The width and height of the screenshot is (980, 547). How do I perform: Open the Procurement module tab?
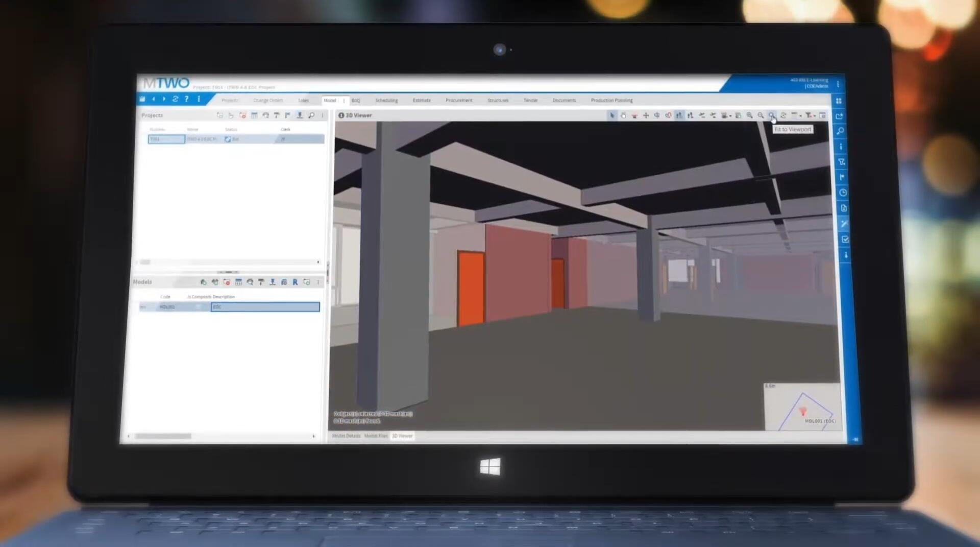pos(459,101)
